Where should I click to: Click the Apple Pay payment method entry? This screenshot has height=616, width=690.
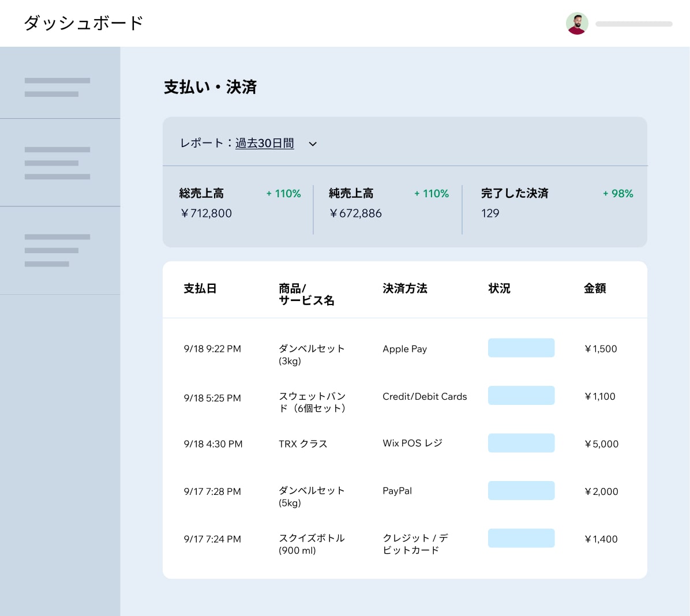404,348
